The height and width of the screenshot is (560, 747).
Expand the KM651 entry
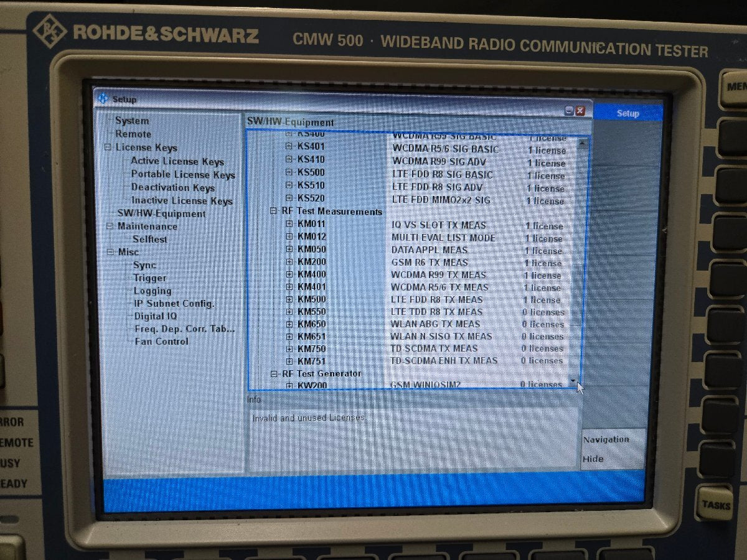click(289, 337)
